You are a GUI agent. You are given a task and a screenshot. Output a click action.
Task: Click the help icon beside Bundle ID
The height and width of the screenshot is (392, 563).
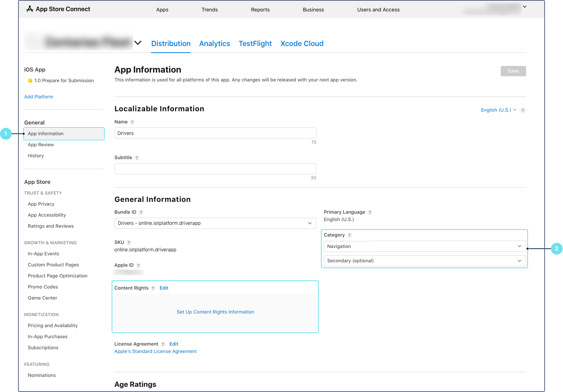(x=141, y=213)
